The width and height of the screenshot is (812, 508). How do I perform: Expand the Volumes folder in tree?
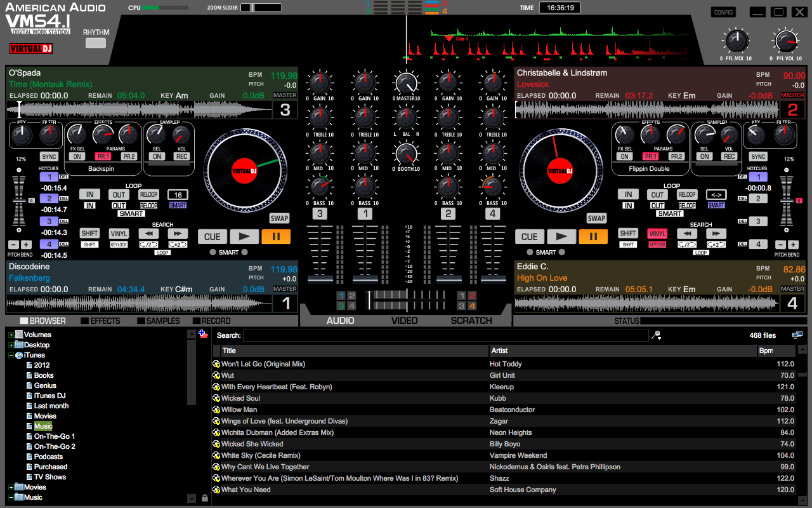coord(11,335)
